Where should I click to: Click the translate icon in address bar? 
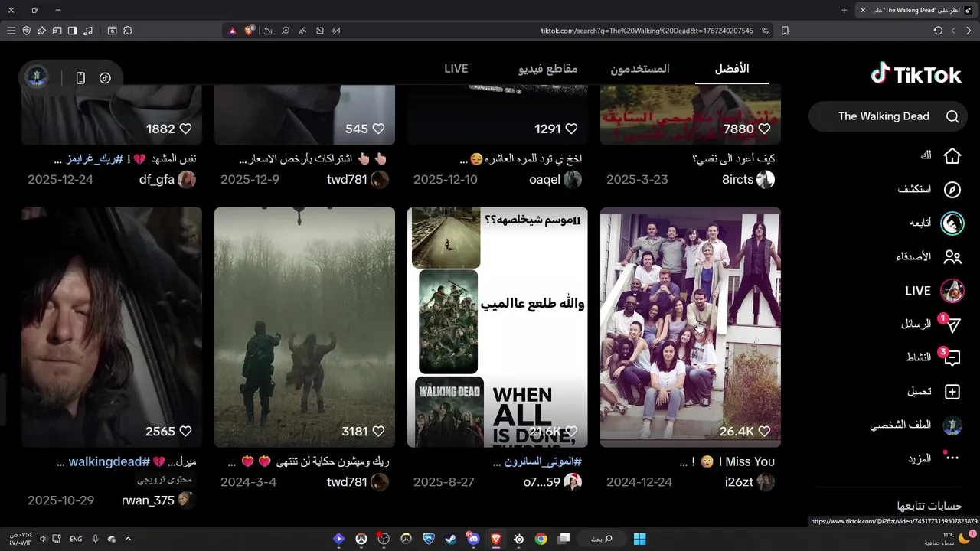(x=302, y=31)
